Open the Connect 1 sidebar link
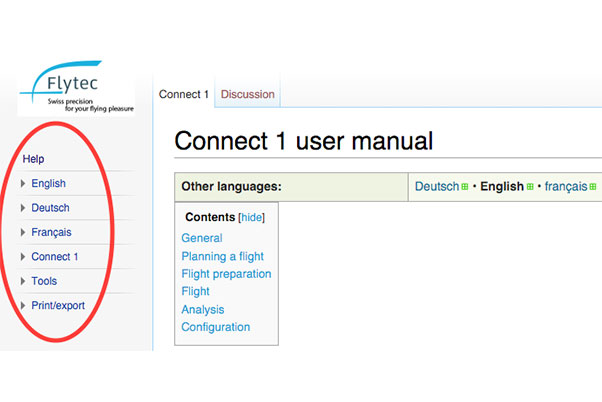 coord(55,256)
